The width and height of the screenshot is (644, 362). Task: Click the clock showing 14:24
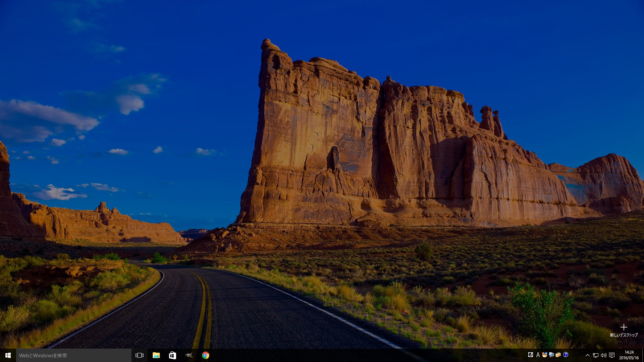pos(629,355)
